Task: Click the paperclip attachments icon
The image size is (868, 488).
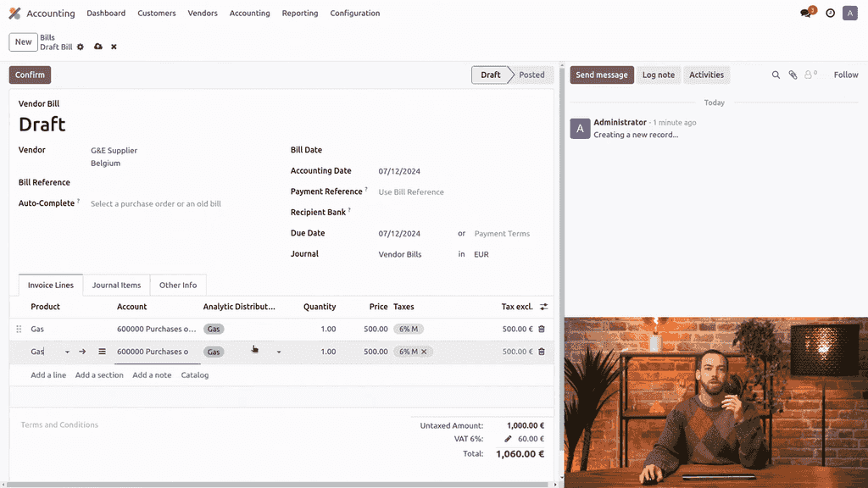Action: (793, 75)
